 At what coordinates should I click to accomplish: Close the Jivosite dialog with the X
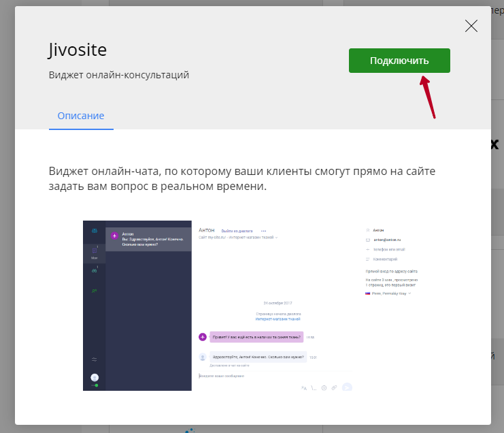click(x=471, y=26)
